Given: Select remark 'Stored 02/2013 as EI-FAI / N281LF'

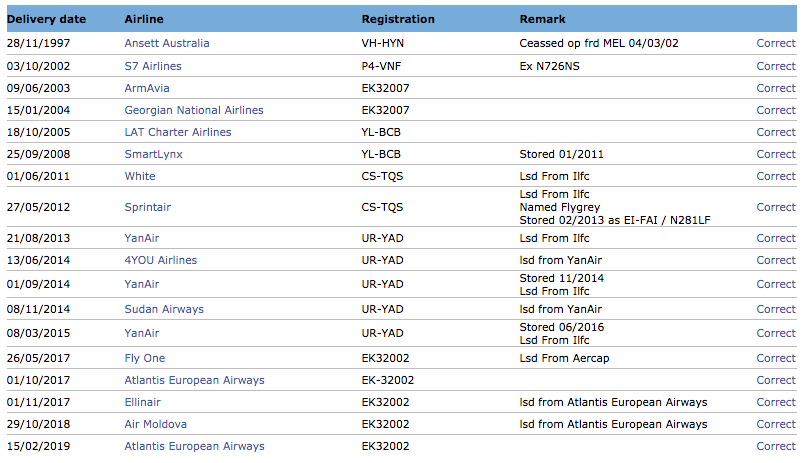Looking at the screenshot, I should pyautogui.click(x=615, y=220).
